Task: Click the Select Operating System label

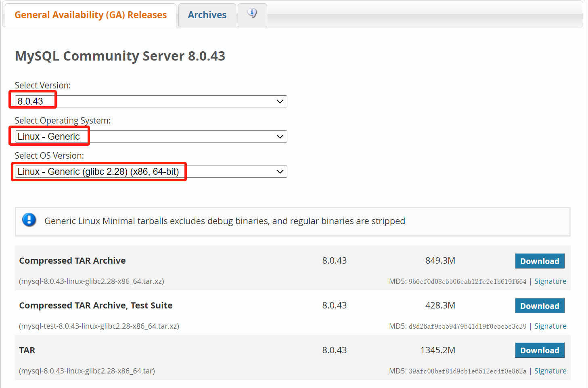Action: pyautogui.click(x=63, y=121)
